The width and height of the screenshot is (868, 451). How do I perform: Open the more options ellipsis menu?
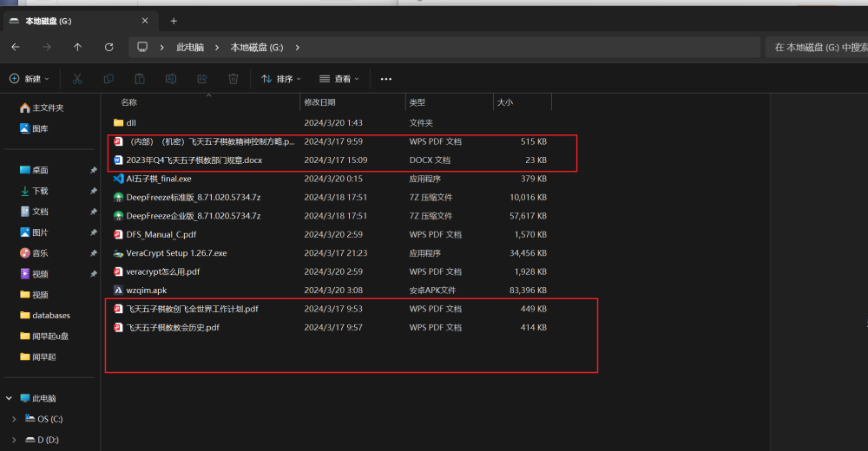click(386, 79)
